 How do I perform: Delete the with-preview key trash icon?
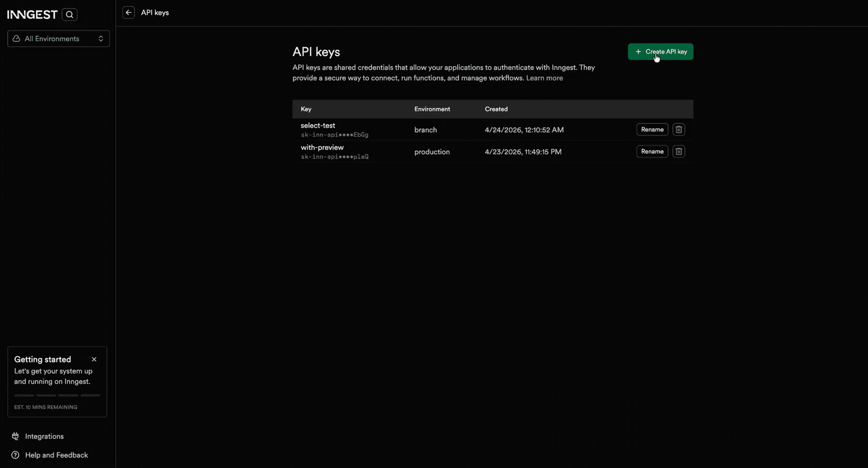(679, 152)
